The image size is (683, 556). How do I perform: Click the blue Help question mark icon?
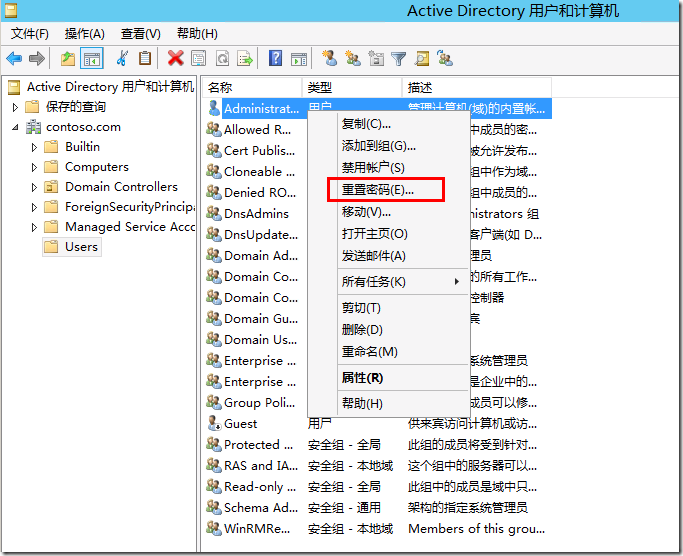coord(275,58)
